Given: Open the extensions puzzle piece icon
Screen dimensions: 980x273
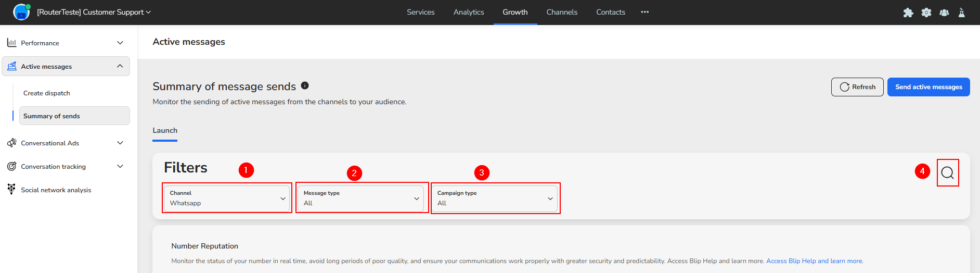Looking at the screenshot, I should [x=908, y=13].
